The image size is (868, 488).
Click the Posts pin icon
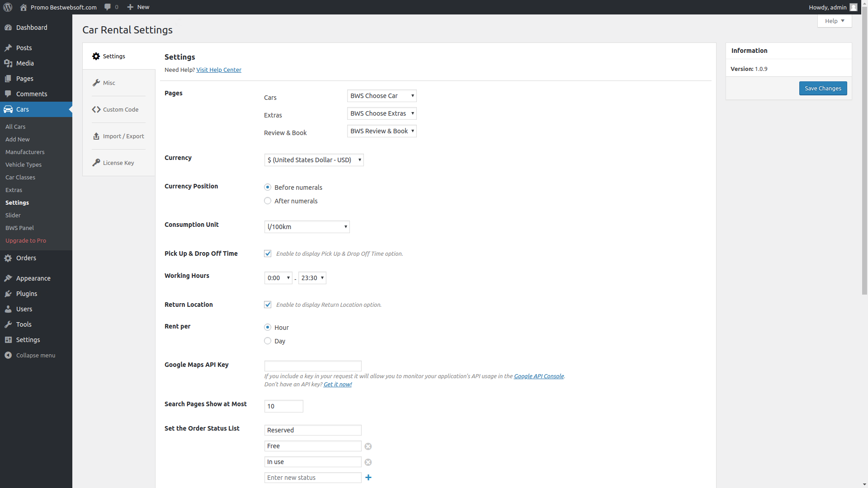tap(8, 48)
